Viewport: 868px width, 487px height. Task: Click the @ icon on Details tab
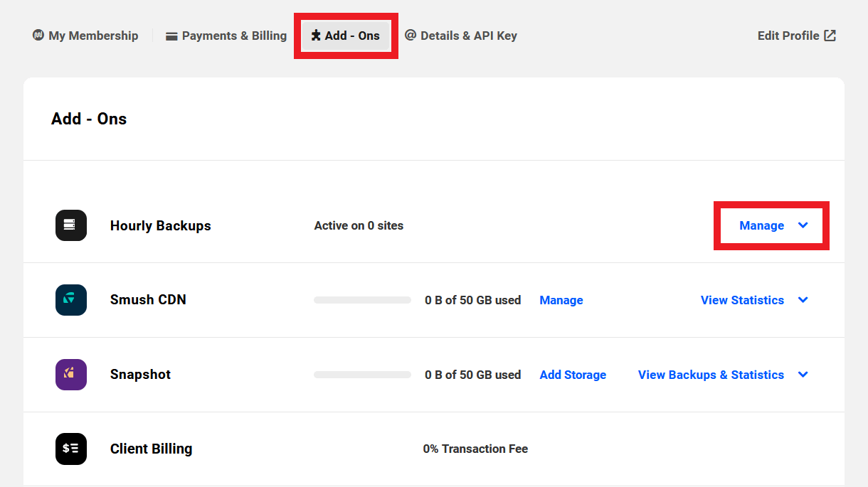coord(411,35)
